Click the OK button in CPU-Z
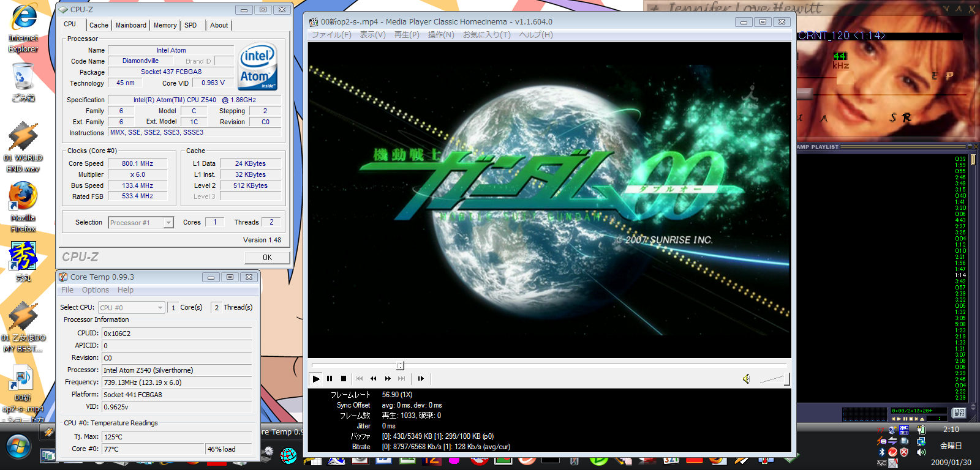The image size is (980, 470). click(267, 258)
